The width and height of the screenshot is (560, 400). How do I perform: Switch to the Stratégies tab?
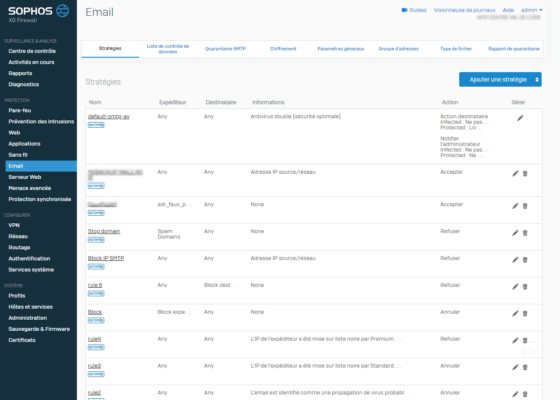coord(110,49)
